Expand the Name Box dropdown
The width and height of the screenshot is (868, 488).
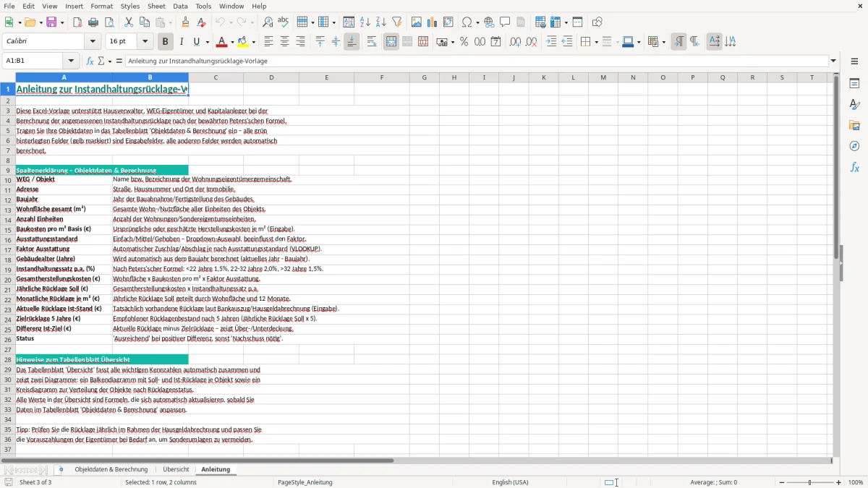(x=72, y=61)
